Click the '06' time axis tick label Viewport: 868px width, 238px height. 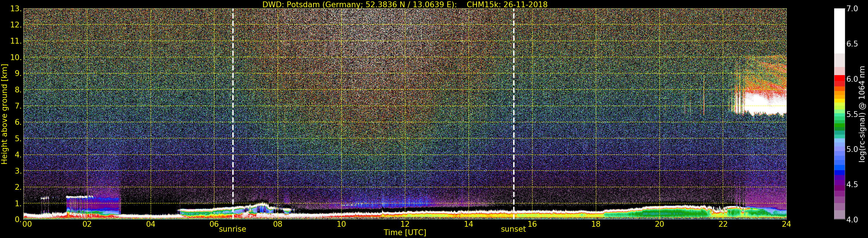[214, 224]
